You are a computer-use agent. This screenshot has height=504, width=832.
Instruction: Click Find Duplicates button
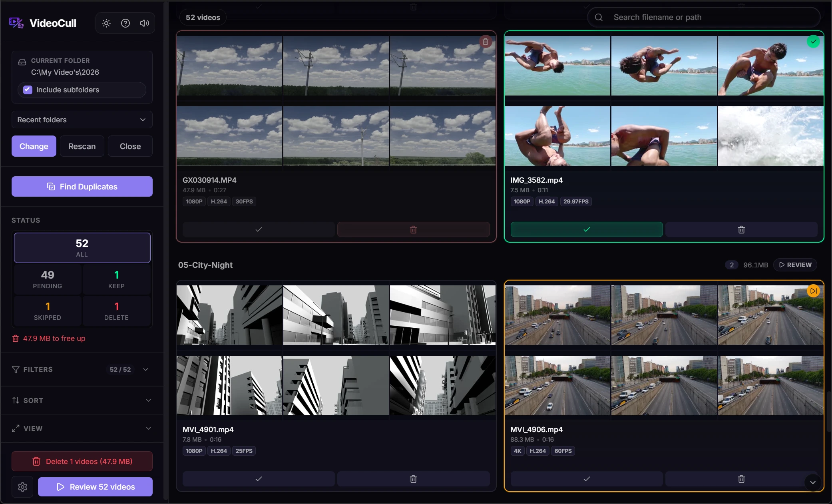82,187
